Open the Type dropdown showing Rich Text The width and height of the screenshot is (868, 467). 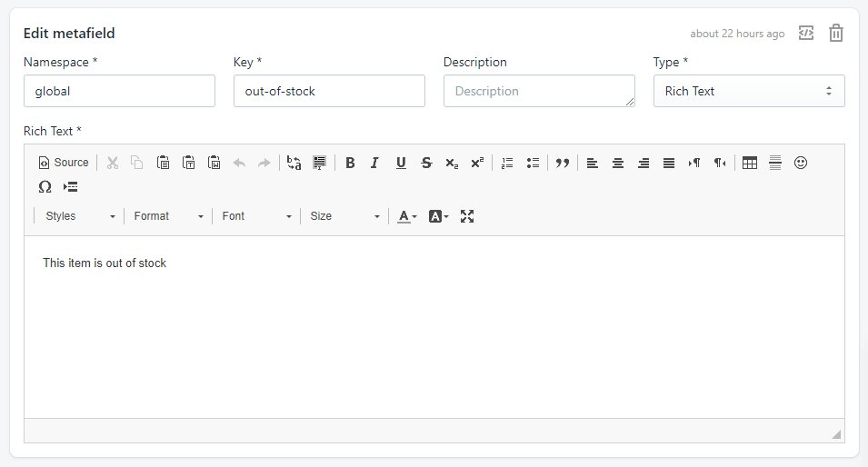748,91
